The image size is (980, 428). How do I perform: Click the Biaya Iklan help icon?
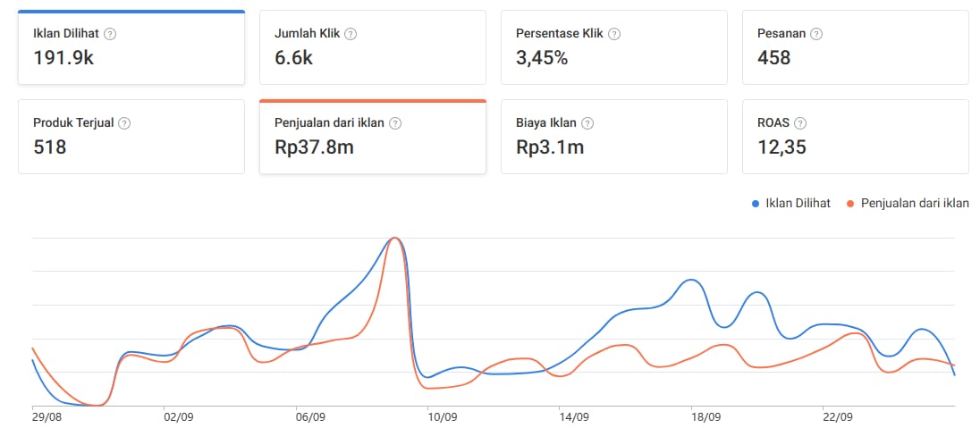(587, 123)
